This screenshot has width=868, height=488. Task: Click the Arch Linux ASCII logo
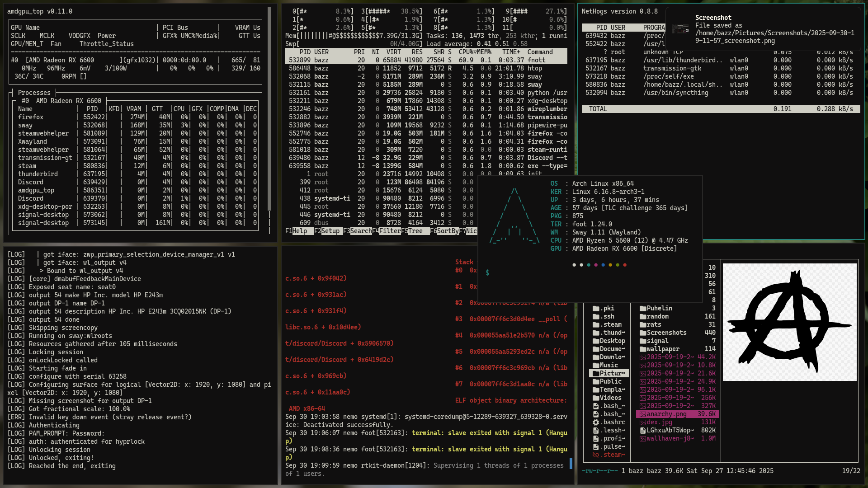point(514,216)
